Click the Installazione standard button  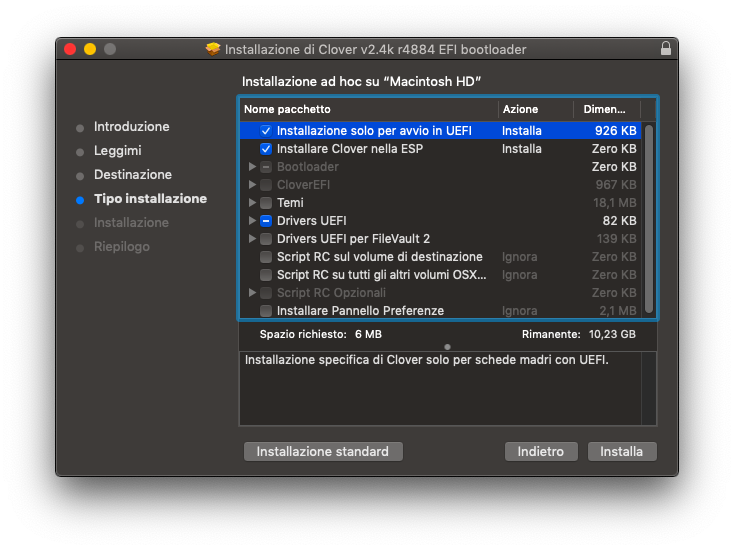323,452
